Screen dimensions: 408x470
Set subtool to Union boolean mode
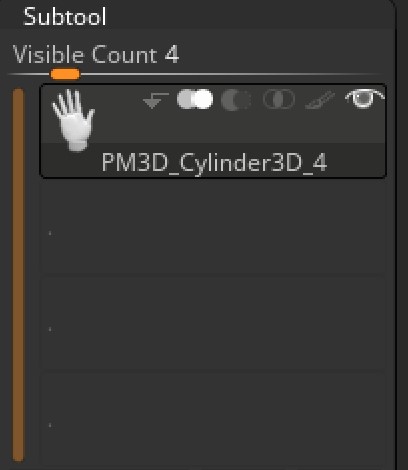pos(195,99)
